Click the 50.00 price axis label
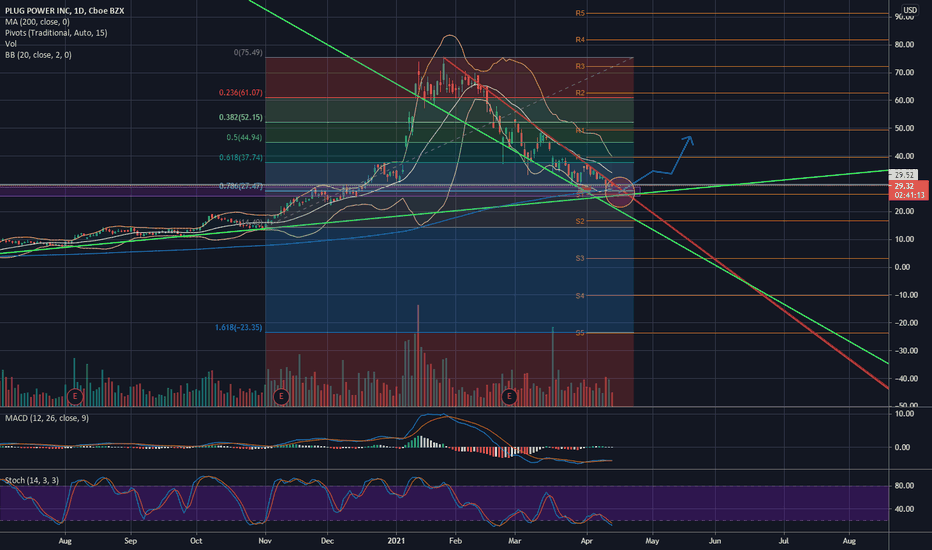The image size is (932, 550). click(904, 128)
